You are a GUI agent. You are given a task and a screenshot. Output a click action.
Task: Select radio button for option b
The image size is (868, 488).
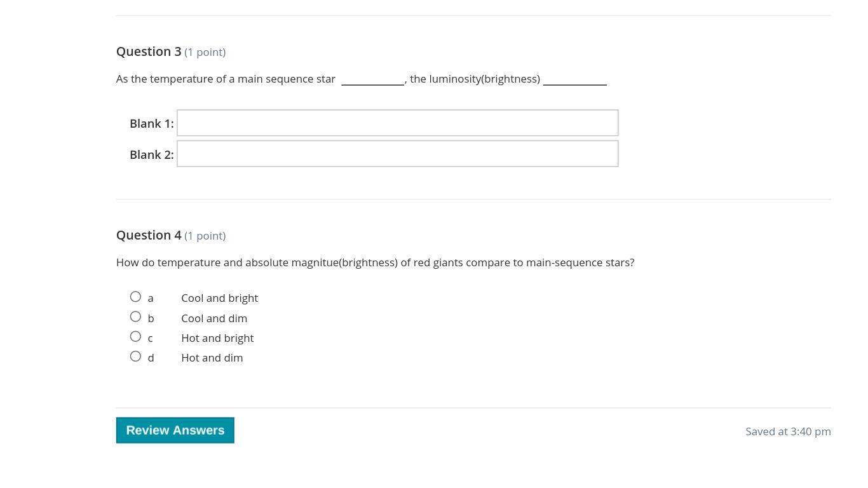(135, 316)
